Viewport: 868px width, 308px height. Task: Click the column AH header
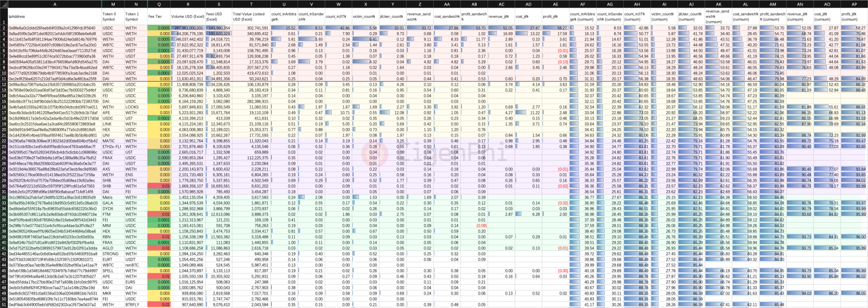(637, 4)
